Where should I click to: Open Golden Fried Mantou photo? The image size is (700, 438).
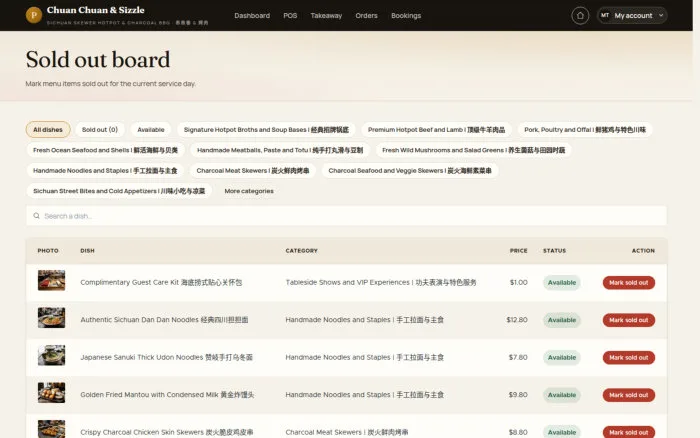coord(51,393)
